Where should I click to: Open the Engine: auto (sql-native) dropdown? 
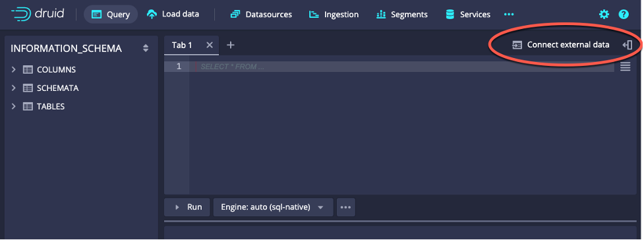click(x=273, y=207)
